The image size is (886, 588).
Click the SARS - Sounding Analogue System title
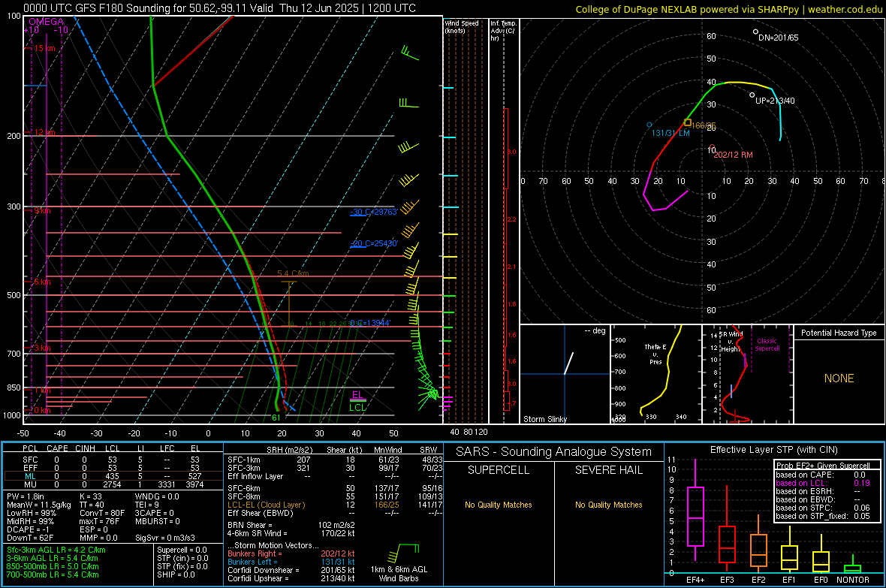553,452
